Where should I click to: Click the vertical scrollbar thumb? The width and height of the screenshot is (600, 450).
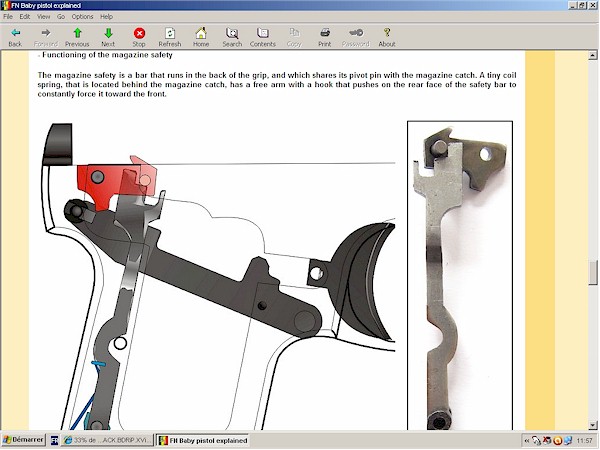[x=593, y=272]
